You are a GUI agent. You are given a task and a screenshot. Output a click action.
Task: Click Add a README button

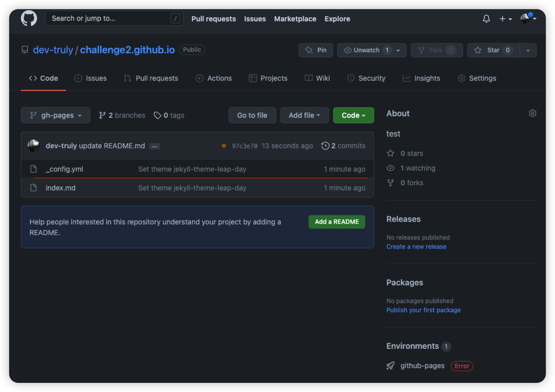click(x=336, y=222)
